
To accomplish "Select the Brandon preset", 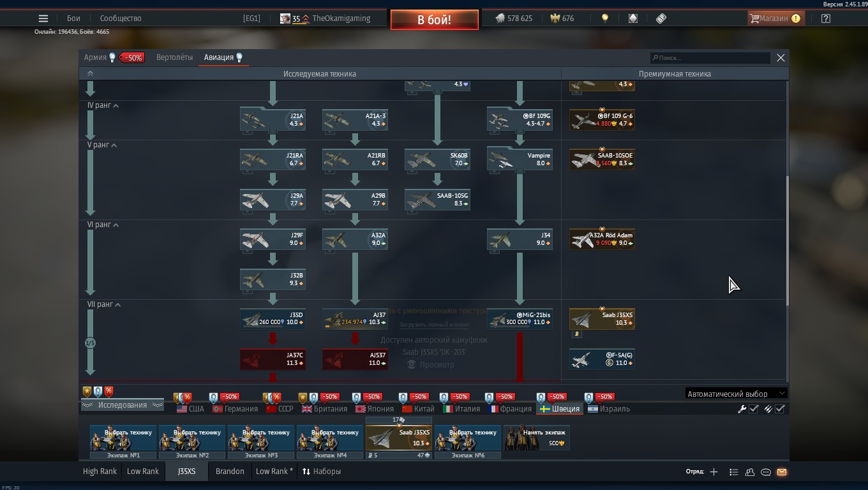I will tap(230, 471).
